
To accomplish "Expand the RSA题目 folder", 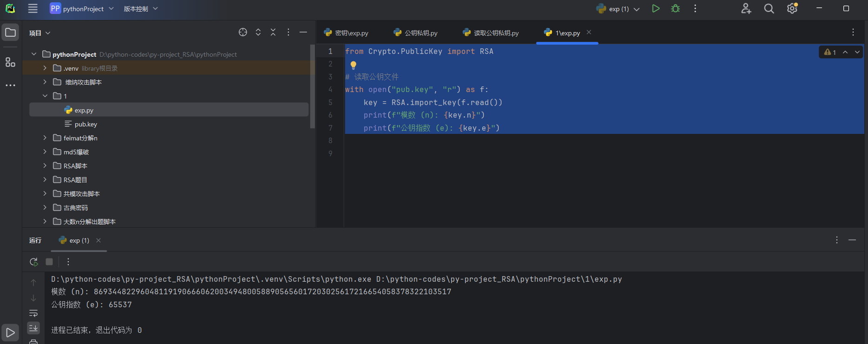I will tap(45, 180).
